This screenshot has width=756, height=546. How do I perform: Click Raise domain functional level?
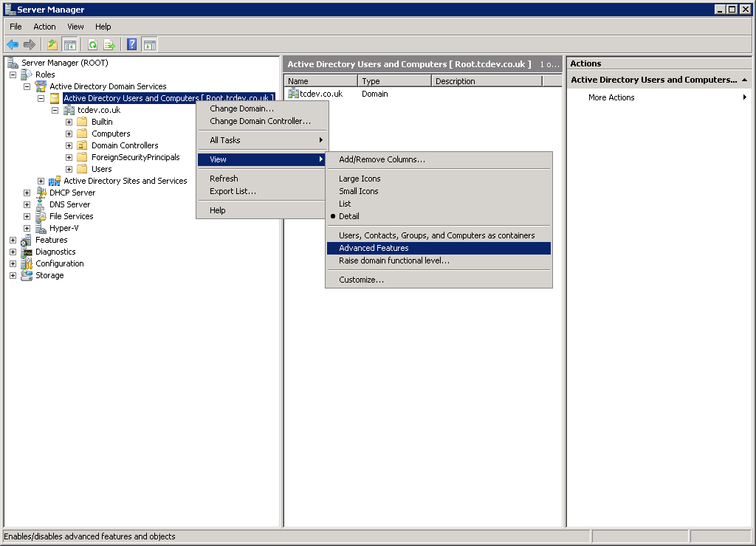(439, 260)
